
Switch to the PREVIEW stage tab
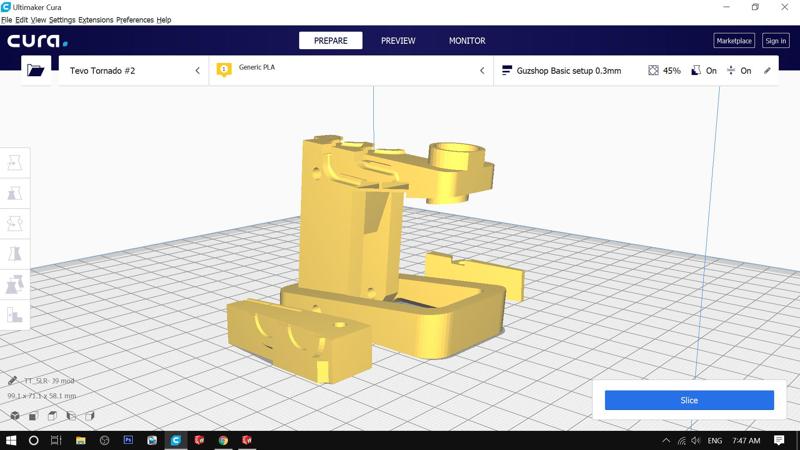[x=398, y=41]
